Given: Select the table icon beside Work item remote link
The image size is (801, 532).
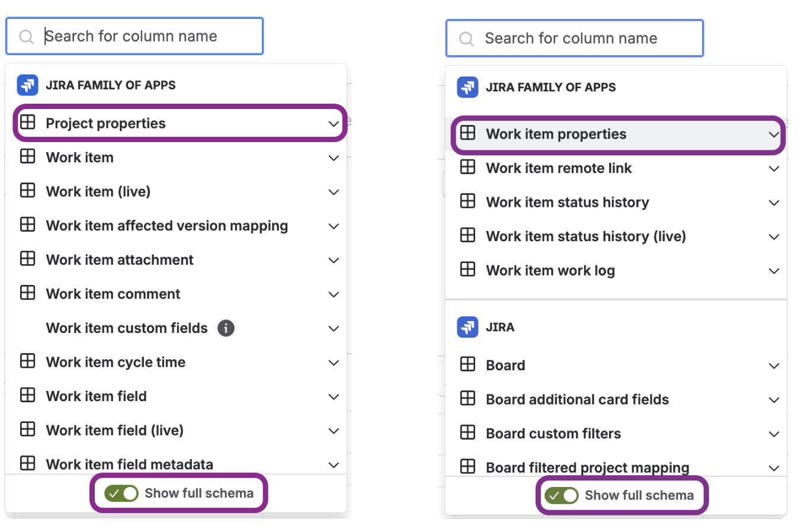Looking at the screenshot, I should tap(468, 168).
